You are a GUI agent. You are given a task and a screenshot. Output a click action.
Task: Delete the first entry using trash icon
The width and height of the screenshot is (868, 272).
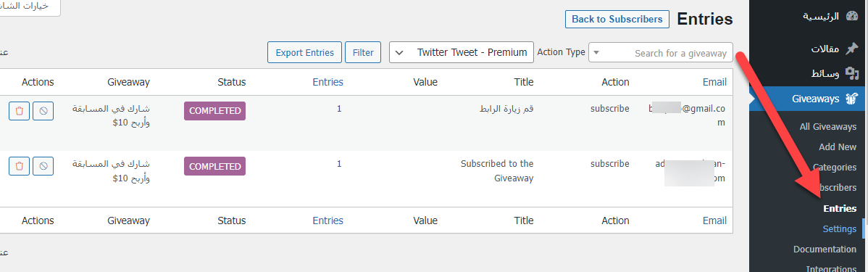point(20,111)
